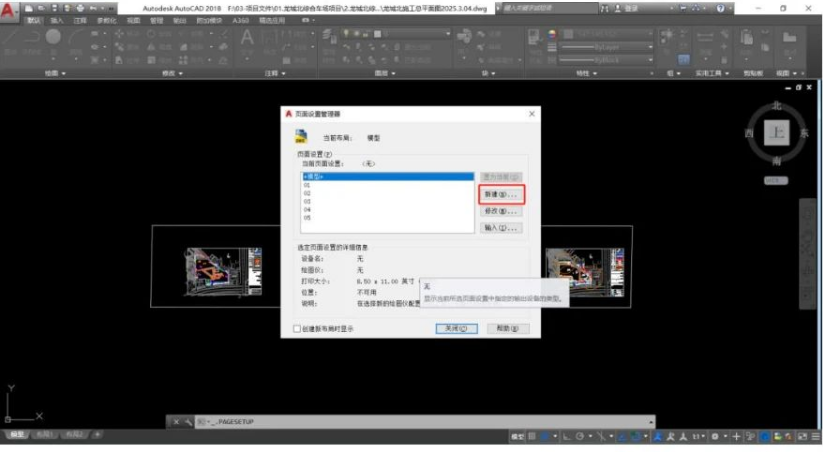The image size is (823, 452).
Task: Expand the 绘图 panel arrow
Action: [x=64, y=73]
